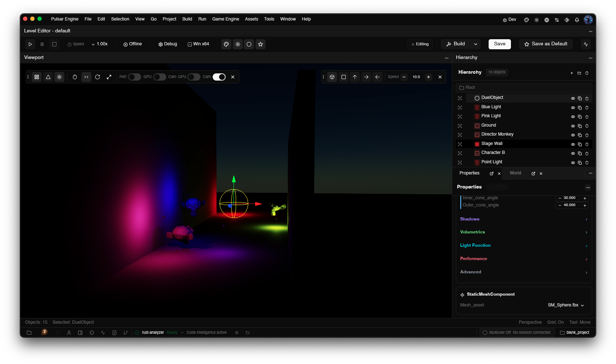
Task: Expand the Performance section
Action: coord(524,259)
